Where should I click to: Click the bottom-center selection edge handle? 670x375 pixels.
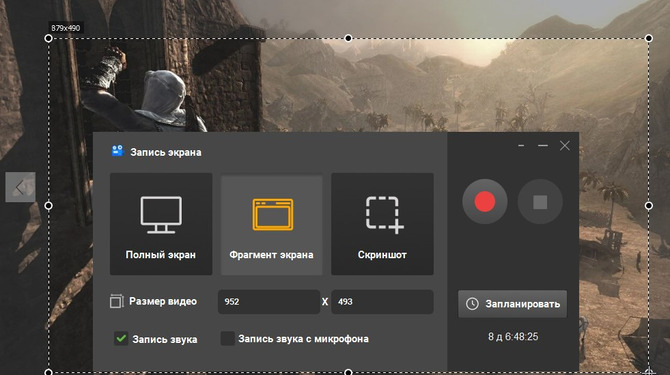[x=348, y=372]
